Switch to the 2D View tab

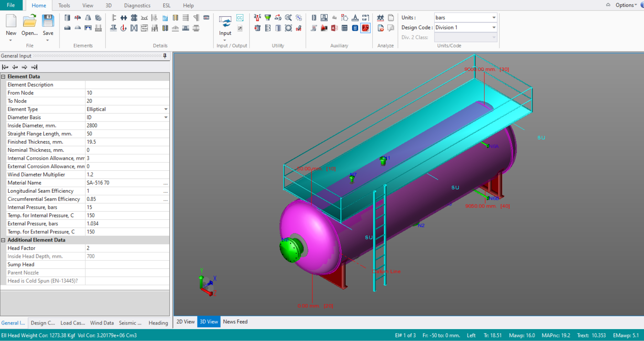point(185,322)
